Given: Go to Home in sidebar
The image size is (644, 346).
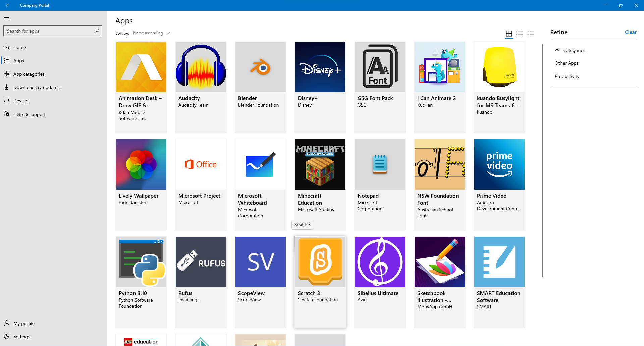Looking at the screenshot, I should (x=54, y=47).
